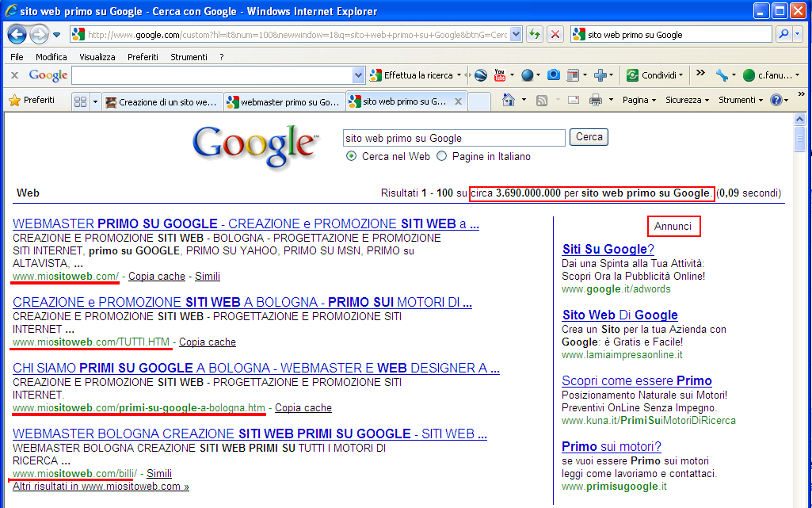
Task: Click the Google Toolbar search input
Action: point(212,75)
